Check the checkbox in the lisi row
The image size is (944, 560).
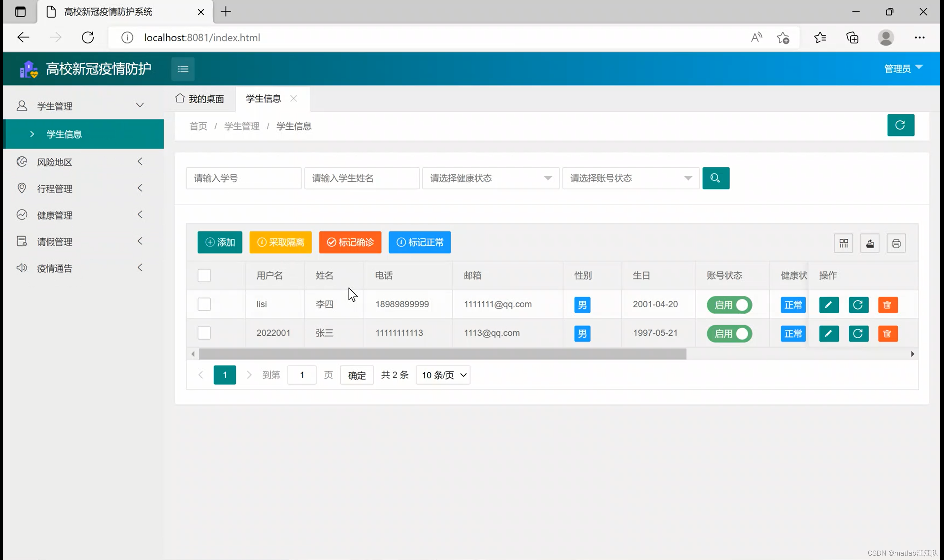tap(204, 304)
